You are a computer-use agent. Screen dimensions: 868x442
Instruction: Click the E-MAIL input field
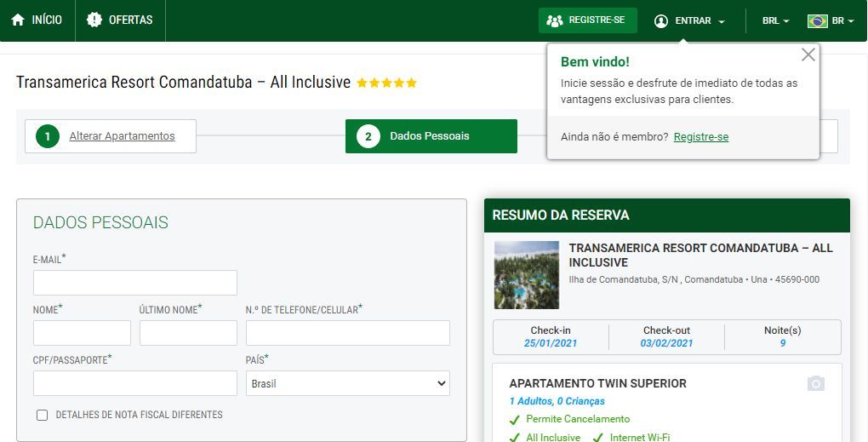(135, 283)
